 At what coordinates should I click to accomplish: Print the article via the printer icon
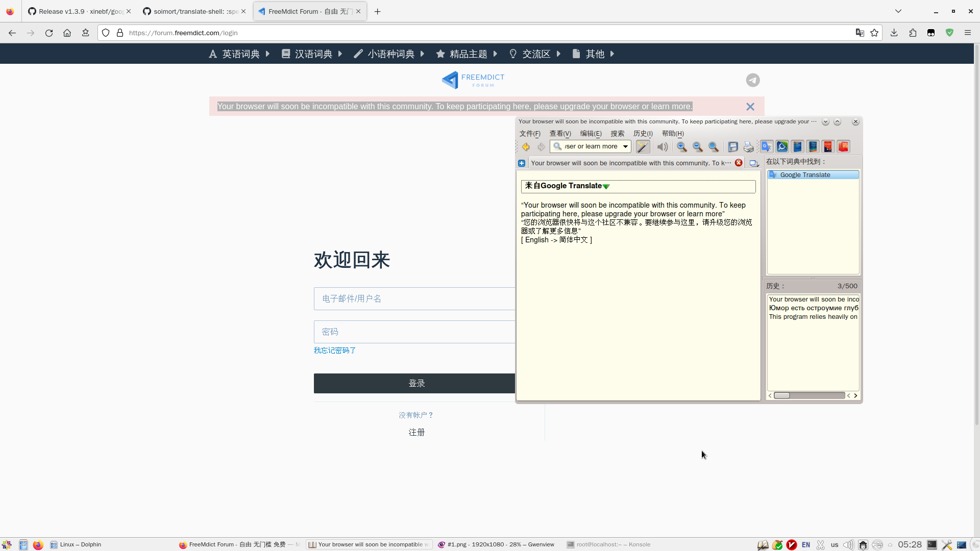(x=748, y=147)
